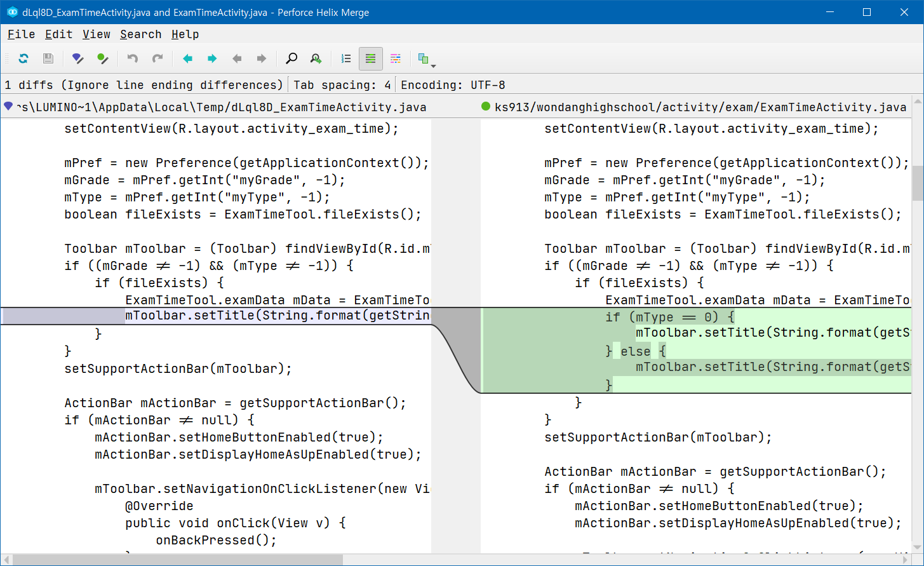Click the vertical scrollbar thumb on right

pyautogui.click(x=918, y=184)
